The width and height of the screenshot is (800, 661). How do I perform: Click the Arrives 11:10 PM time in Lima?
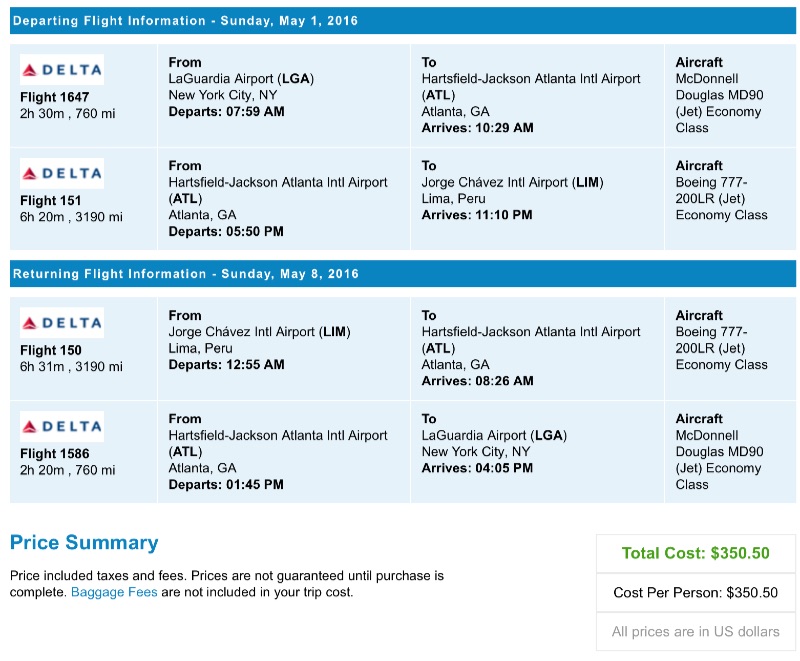coord(477,215)
